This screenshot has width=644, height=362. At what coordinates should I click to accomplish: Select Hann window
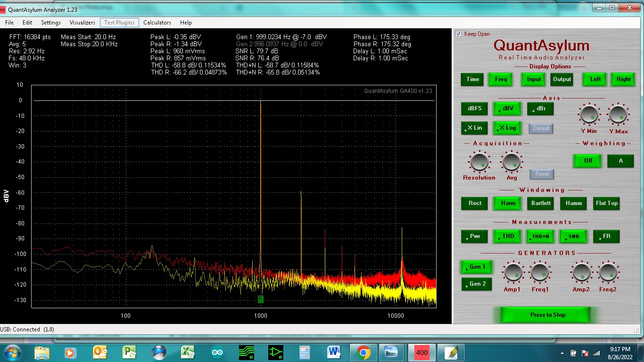508,203
